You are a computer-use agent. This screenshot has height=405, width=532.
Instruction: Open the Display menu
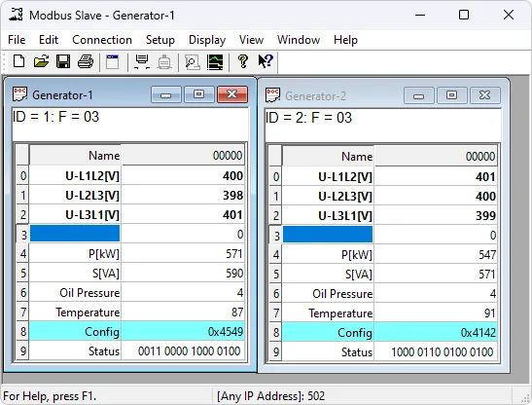tap(207, 40)
